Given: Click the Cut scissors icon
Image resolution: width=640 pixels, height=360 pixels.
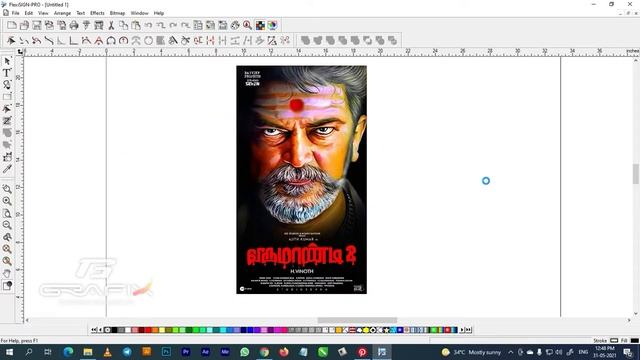Looking at the screenshot, I should click(x=111, y=25).
